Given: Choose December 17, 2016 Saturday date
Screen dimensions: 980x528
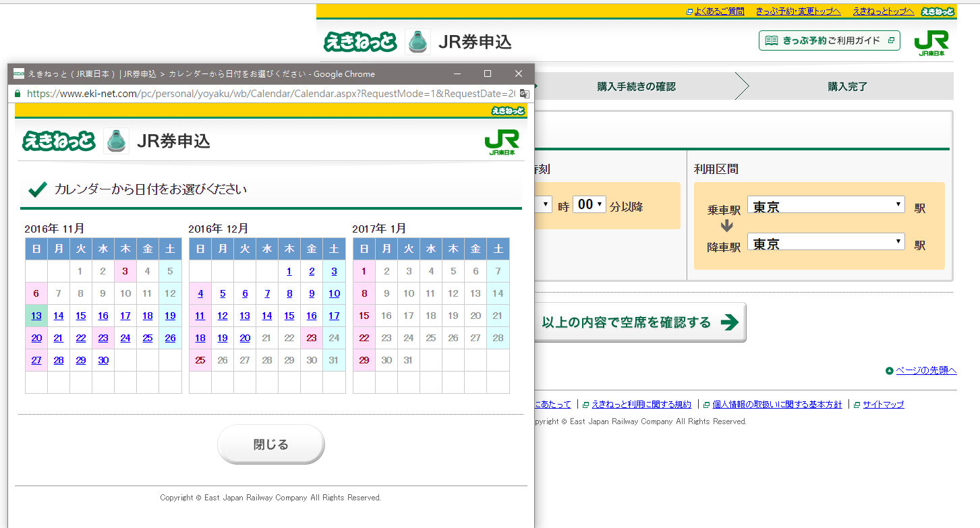Looking at the screenshot, I should [x=334, y=316].
